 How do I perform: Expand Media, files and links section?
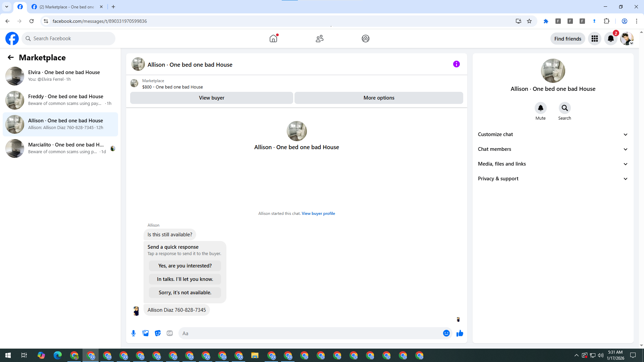point(552,164)
